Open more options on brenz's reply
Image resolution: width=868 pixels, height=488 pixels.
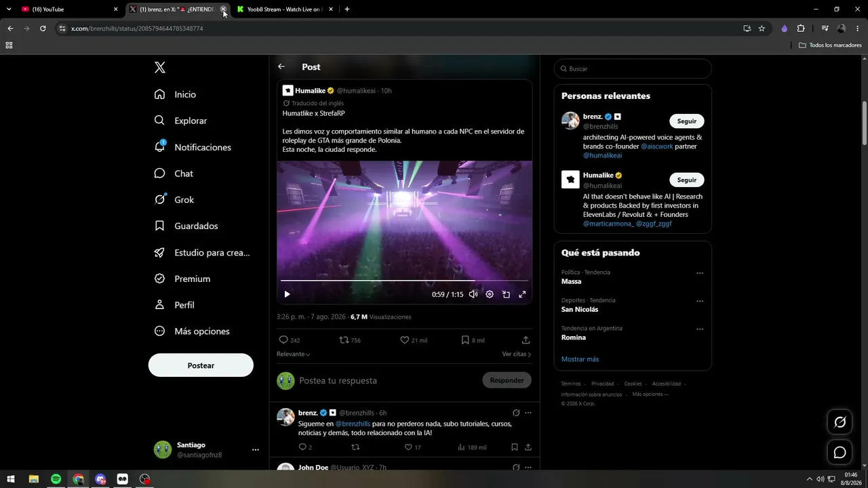[x=528, y=413]
